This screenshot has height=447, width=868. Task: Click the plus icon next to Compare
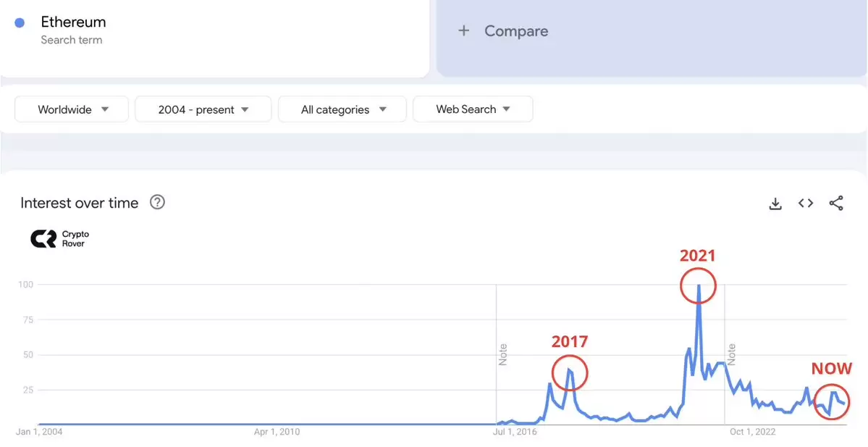pyautogui.click(x=464, y=31)
